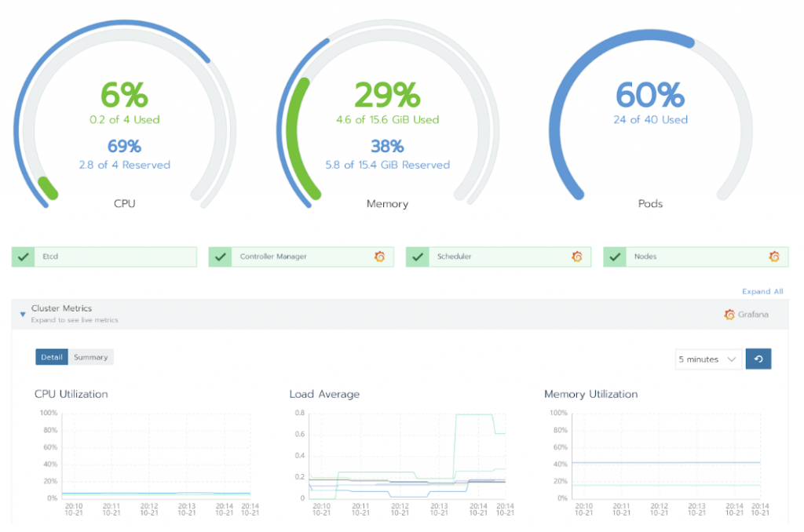This screenshot has height=532, width=804.
Task: Collapse the Cluster Metrics section triangle
Action: (23, 314)
